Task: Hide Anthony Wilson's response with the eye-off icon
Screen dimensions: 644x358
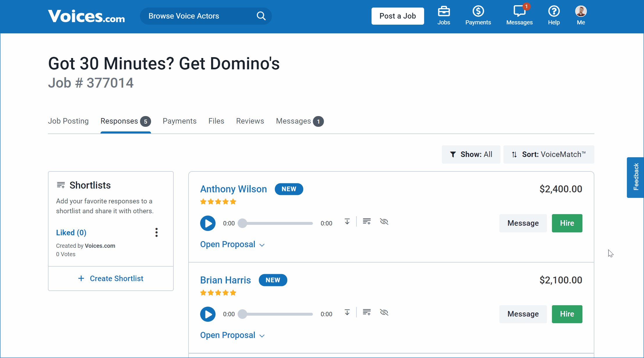Action: [384, 222]
